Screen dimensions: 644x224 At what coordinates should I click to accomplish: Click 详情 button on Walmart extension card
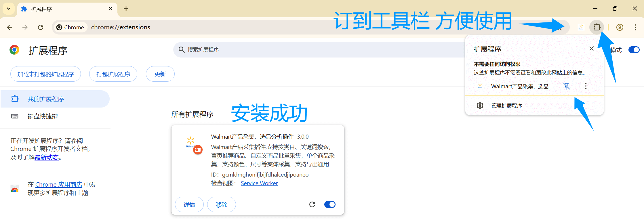click(x=189, y=204)
